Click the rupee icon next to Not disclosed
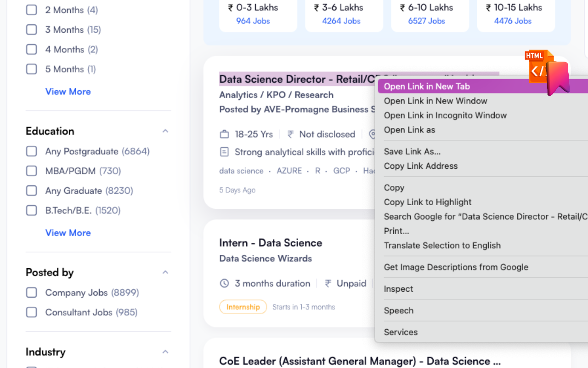Viewport: 588px width, 368px height. 290,134
